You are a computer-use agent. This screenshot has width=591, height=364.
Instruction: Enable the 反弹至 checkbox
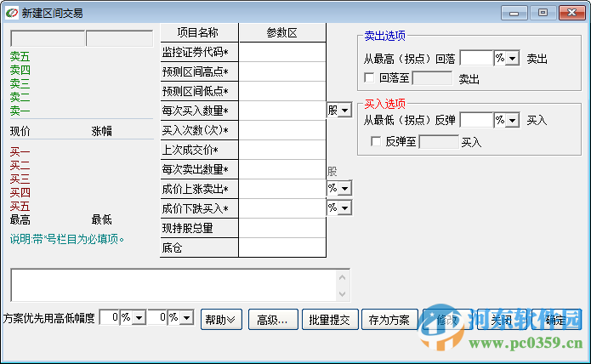pos(376,141)
